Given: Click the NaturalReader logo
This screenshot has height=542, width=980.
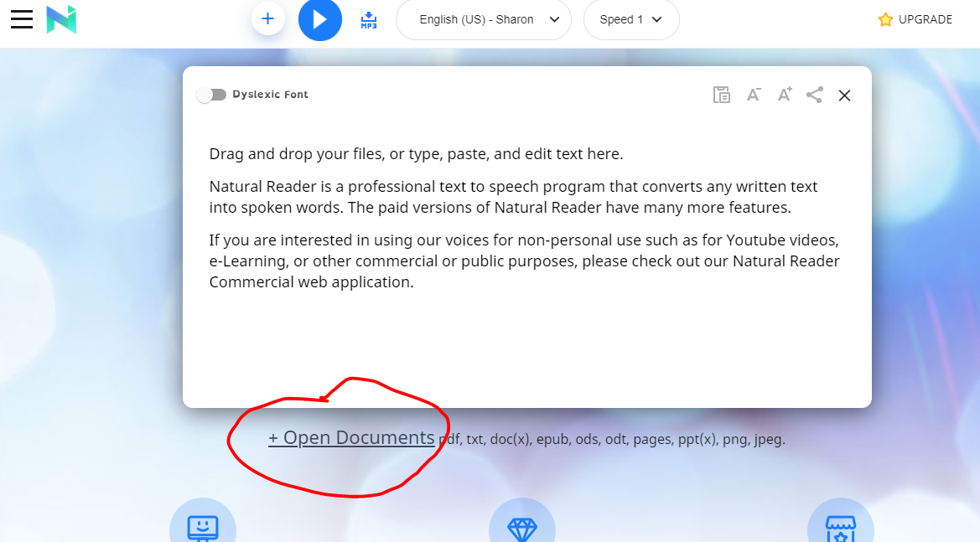Looking at the screenshot, I should pyautogui.click(x=61, y=19).
